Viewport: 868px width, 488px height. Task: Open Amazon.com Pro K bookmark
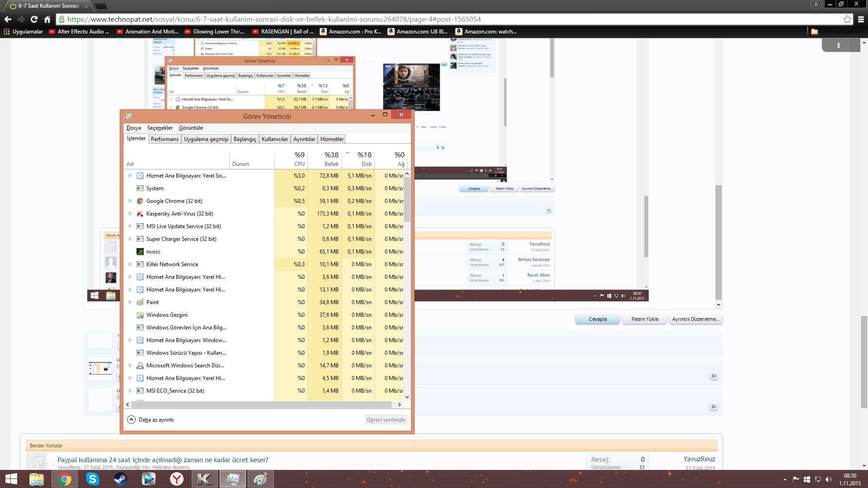pyautogui.click(x=351, y=32)
